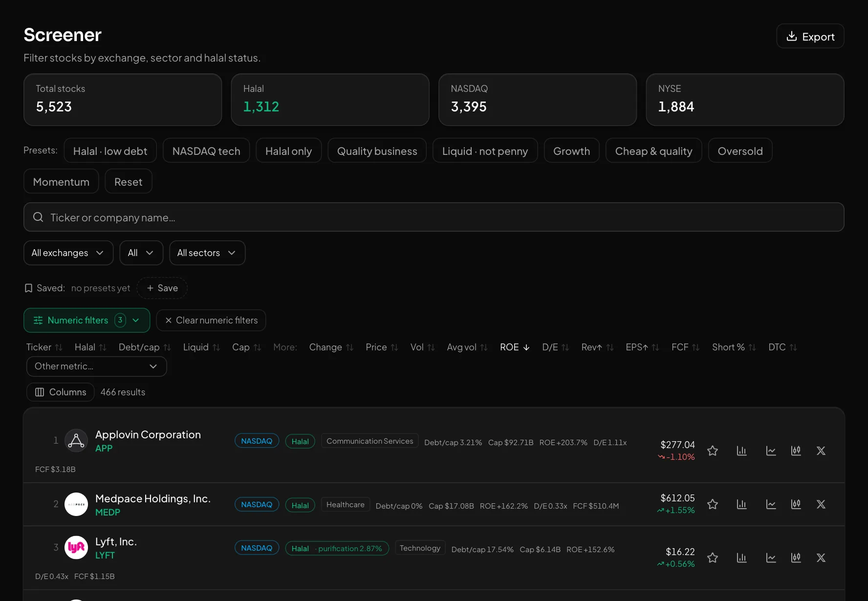
Task: Toggle sort by FCF
Action: (685, 347)
